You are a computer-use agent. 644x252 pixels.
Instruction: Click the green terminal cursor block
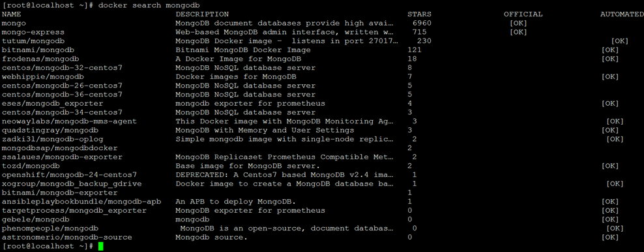pyautogui.click(x=100, y=246)
